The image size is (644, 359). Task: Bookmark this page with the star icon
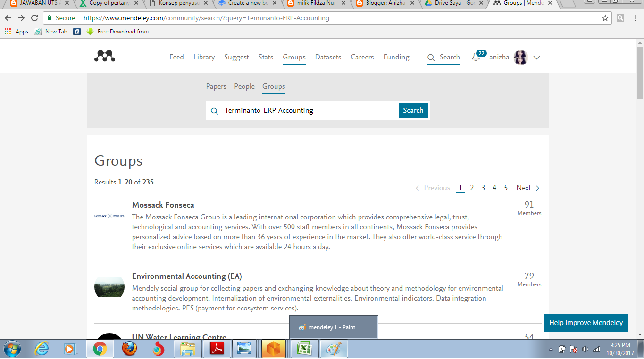[x=605, y=18]
